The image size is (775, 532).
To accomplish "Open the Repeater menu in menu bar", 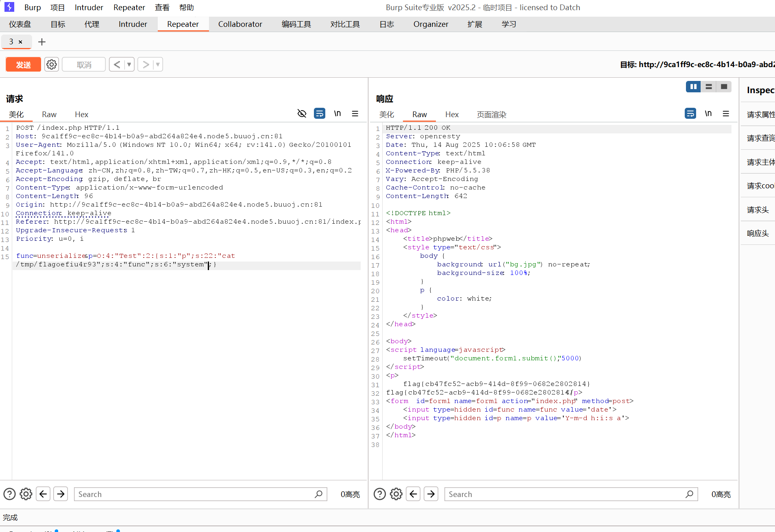I will [129, 7].
